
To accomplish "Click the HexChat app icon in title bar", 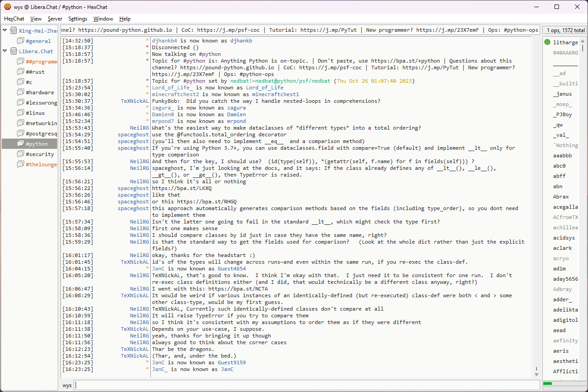I will point(8,7).
